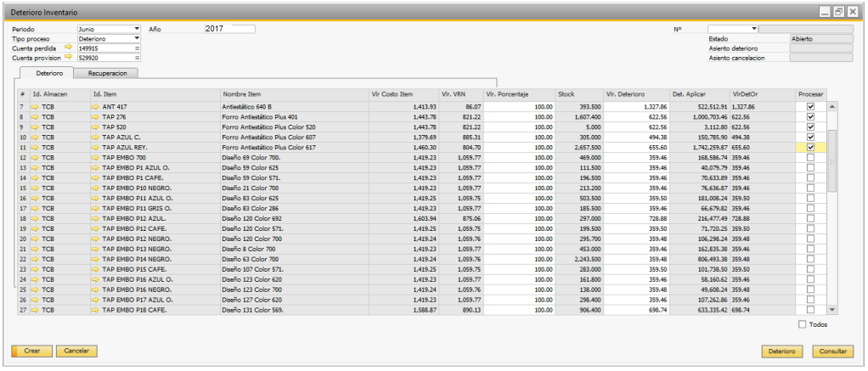Viewport: 868px width, 371px height.
Task: Click warehouse link arrow in row 7
Action: tap(36, 107)
